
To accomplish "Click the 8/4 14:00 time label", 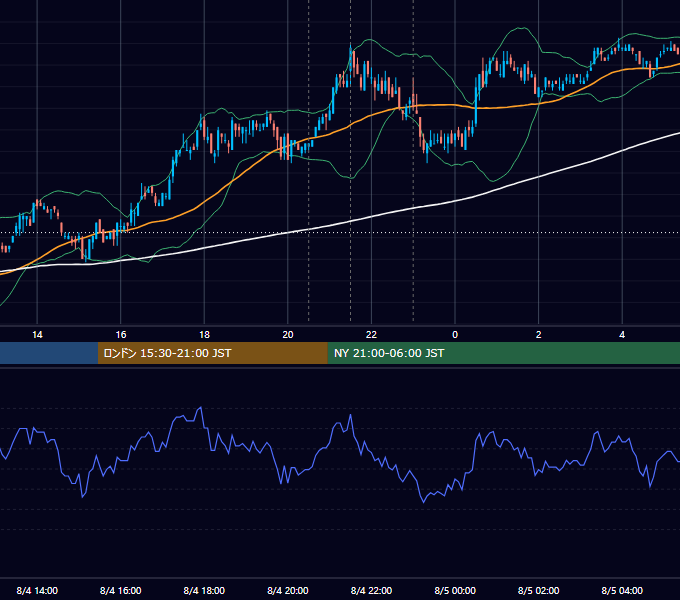I will [37, 591].
